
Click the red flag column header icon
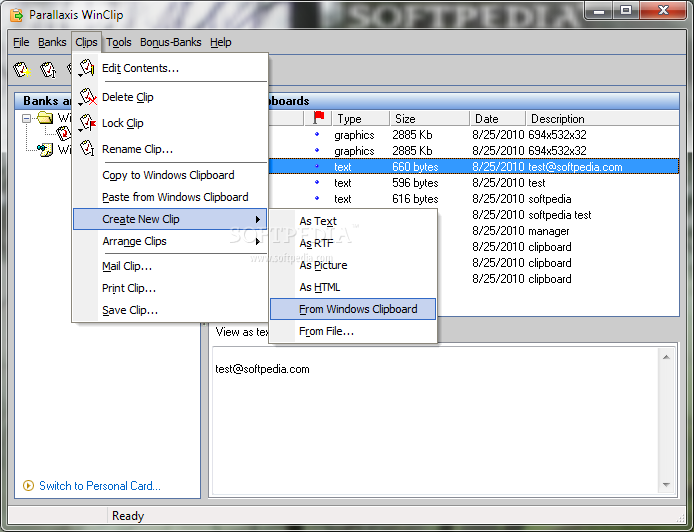click(x=319, y=118)
